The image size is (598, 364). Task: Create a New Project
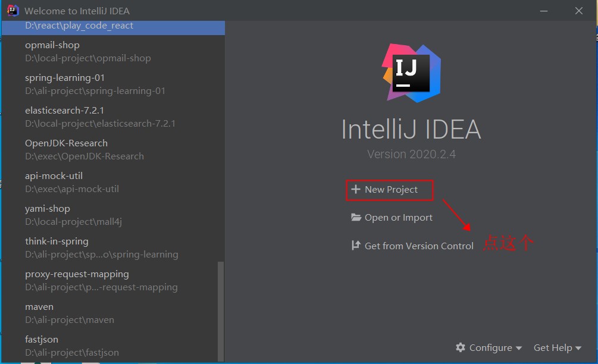tap(391, 189)
